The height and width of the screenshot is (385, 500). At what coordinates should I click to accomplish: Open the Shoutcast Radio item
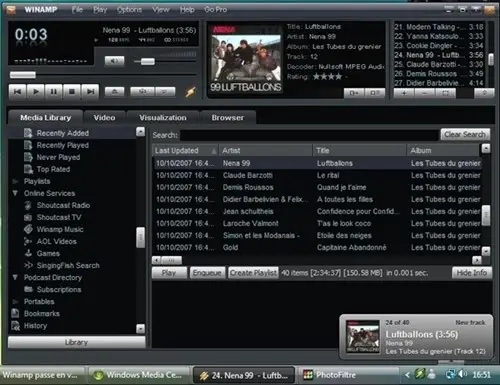pyautogui.click(x=63, y=205)
